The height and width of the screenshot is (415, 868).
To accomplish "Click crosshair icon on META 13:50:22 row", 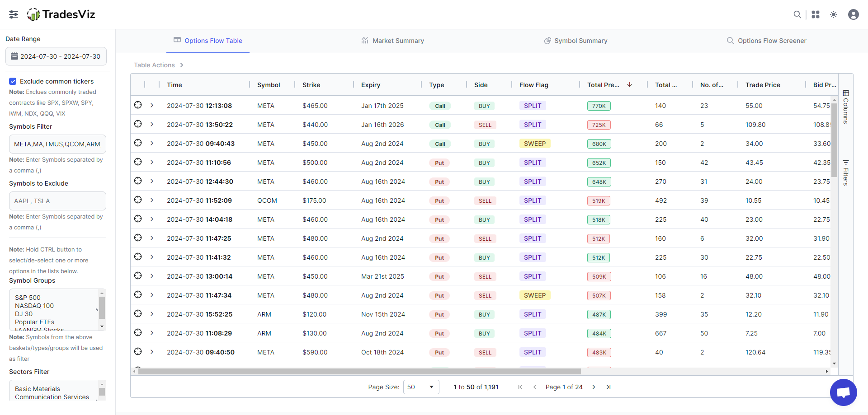I will (x=138, y=124).
